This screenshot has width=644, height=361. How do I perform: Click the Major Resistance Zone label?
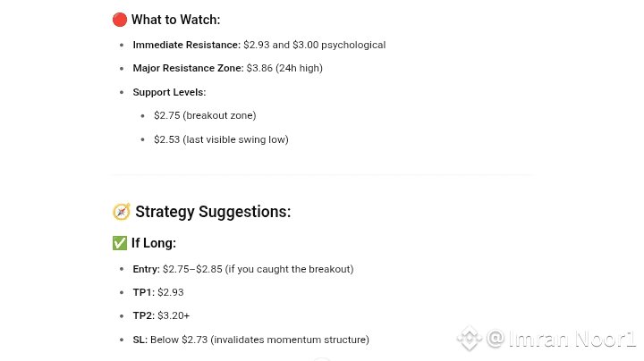[188, 68]
